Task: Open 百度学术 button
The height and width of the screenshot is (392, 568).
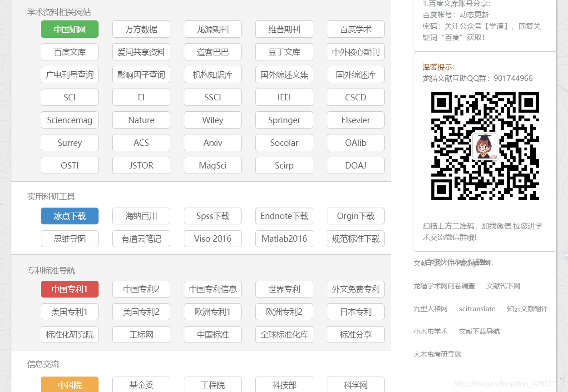Action: click(356, 29)
